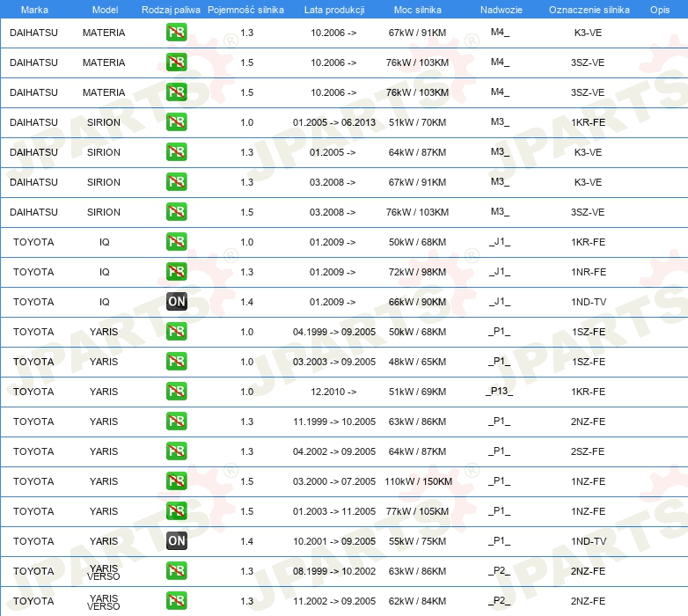Click diesel ON icon for Toyota IQ 1.4
The width and height of the screenshot is (688, 616).
click(176, 302)
